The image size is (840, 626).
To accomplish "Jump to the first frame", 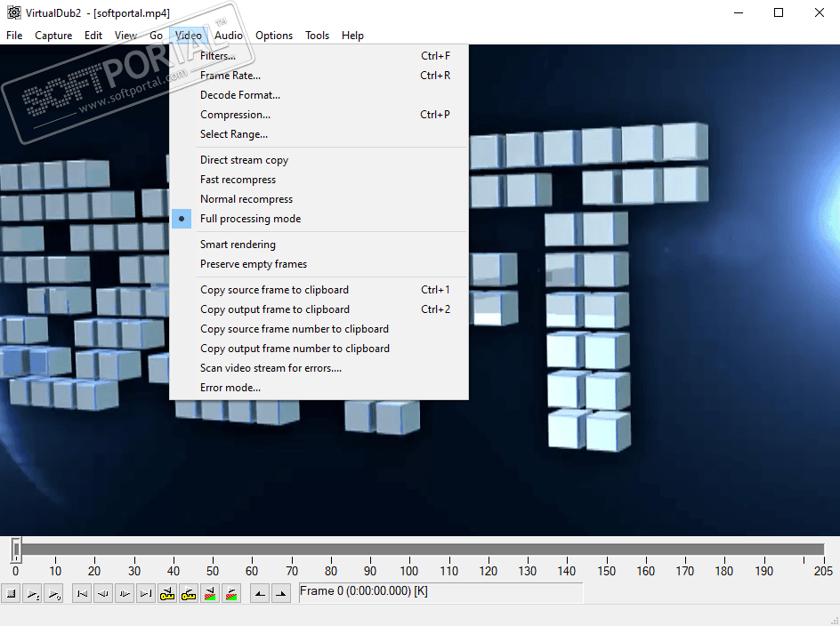I will [x=82, y=593].
